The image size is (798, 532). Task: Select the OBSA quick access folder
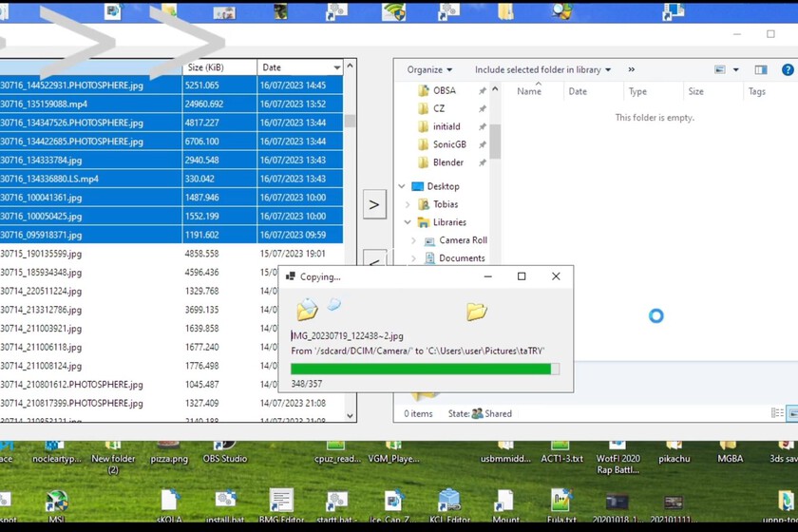click(444, 90)
